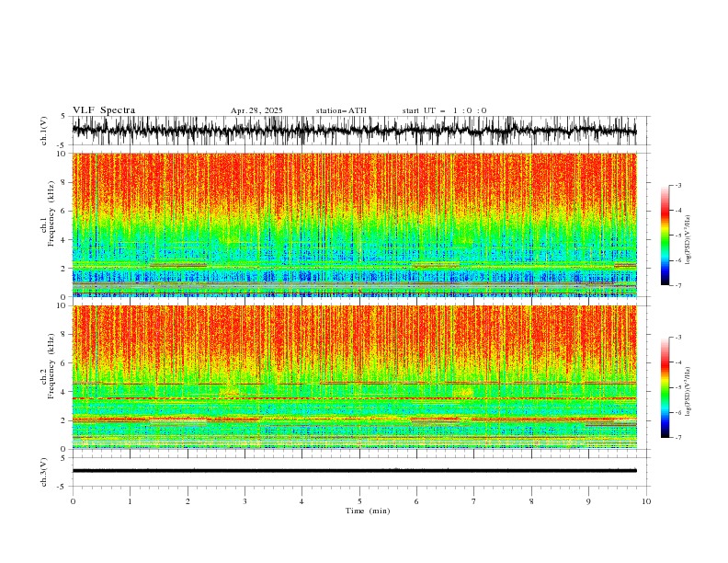
Task: Click the 'ch.3(V)' axis label
Action: tap(44, 472)
